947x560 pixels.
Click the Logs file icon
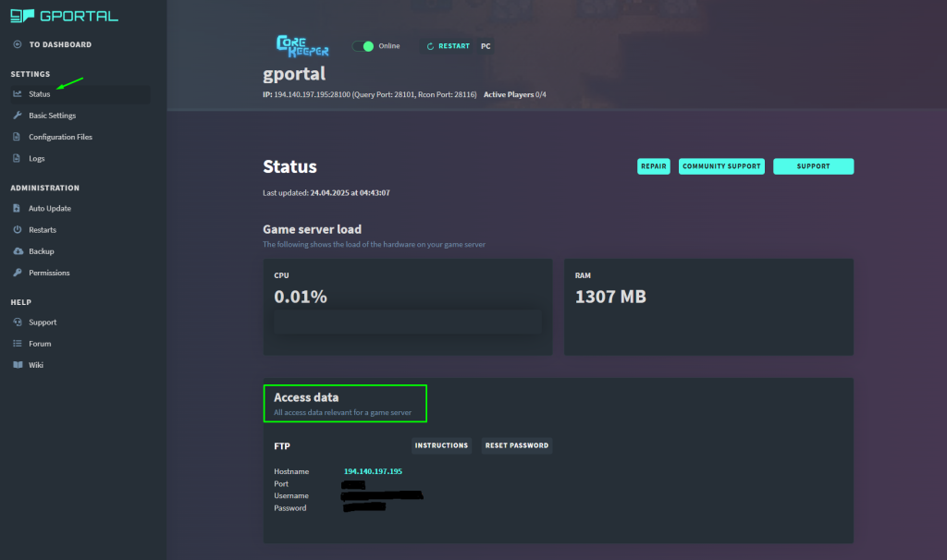[17, 158]
